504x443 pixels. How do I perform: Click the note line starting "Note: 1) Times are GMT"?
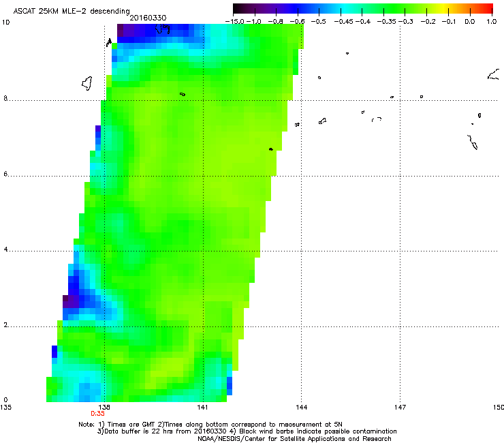pyautogui.click(x=210, y=425)
